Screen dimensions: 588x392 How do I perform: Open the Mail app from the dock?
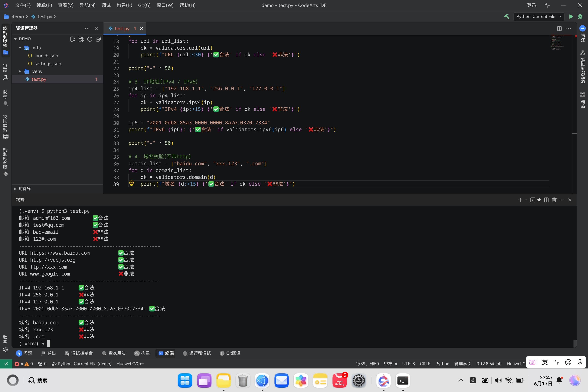click(282, 381)
